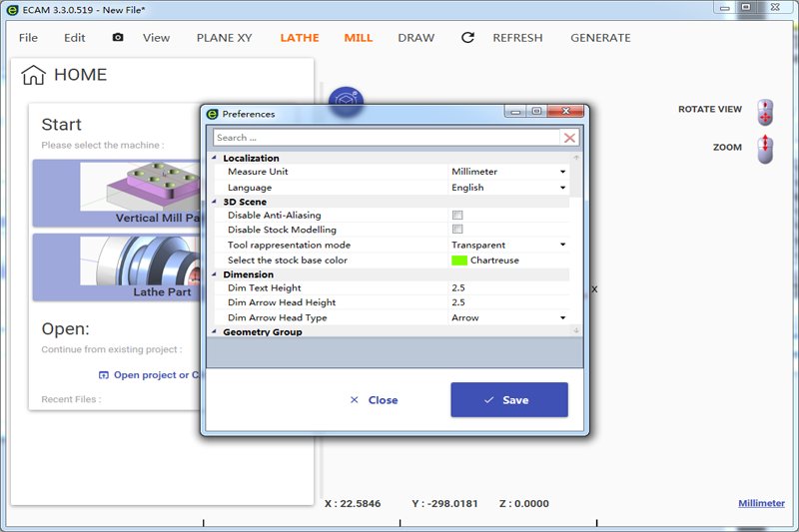Open the View menu
Viewport: 799px width, 532px height.
coord(156,38)
